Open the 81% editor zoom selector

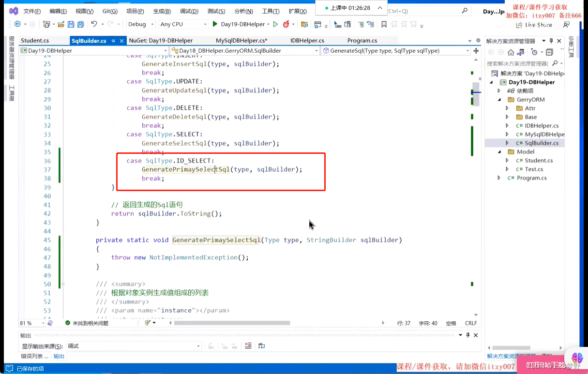click(31, 323)
